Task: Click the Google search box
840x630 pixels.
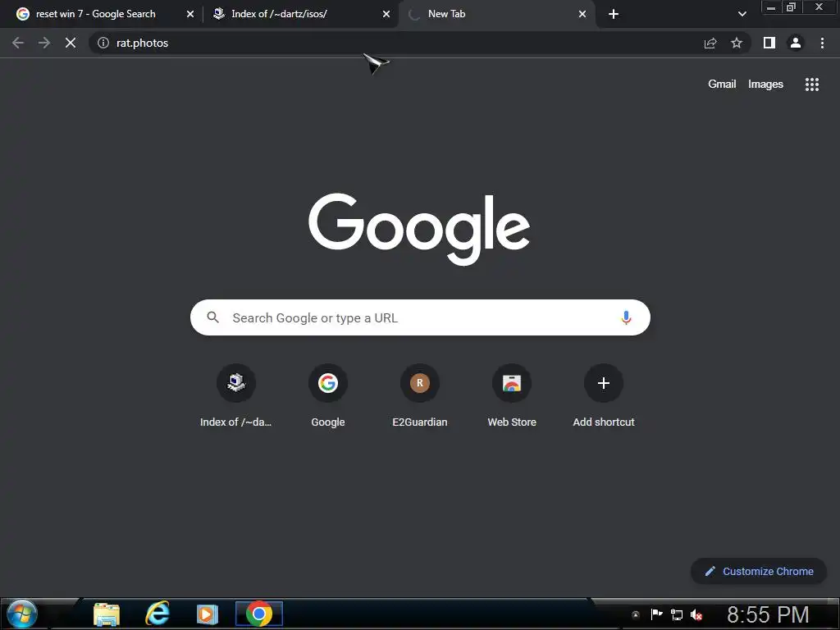Action: pyautogui.click(x=420, y=317)
